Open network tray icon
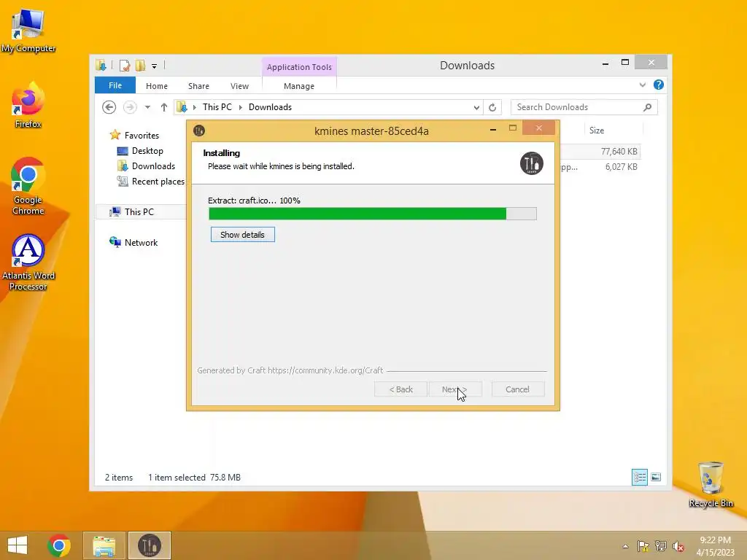This screenshot has width=747, height=560. pyautogui.click(x=661, y=546)
